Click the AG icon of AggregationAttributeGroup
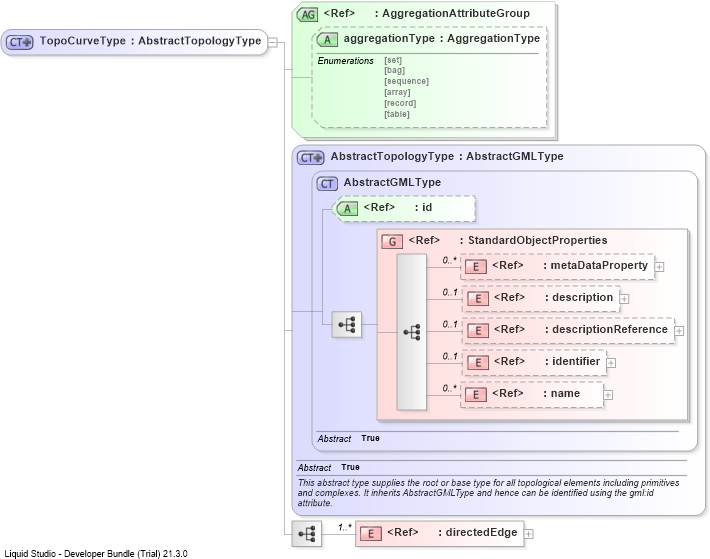This screenshot has height=559, width=710. (308, 14)
